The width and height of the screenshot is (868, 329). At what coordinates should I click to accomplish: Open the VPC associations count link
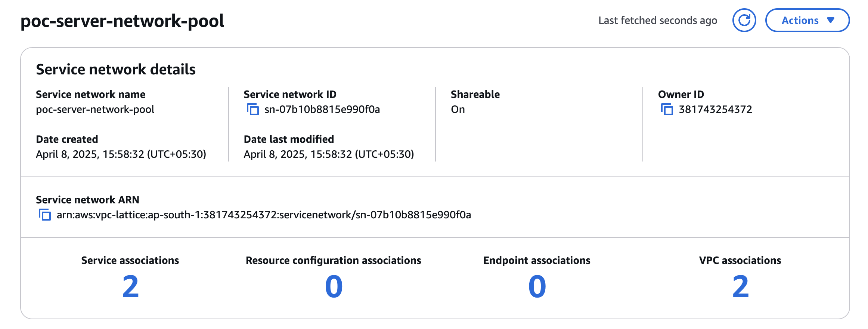pos(740,286)
